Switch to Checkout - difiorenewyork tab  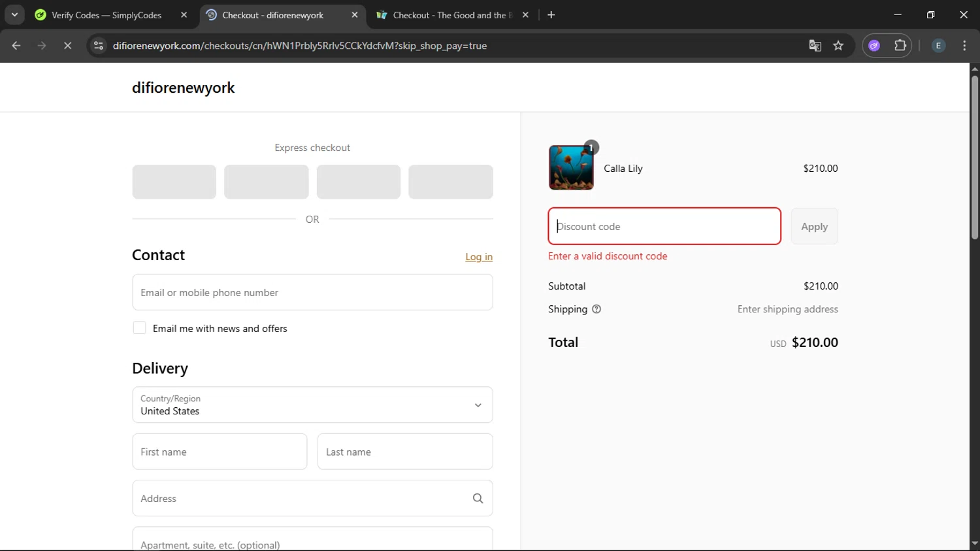click(x=283, y=14)
